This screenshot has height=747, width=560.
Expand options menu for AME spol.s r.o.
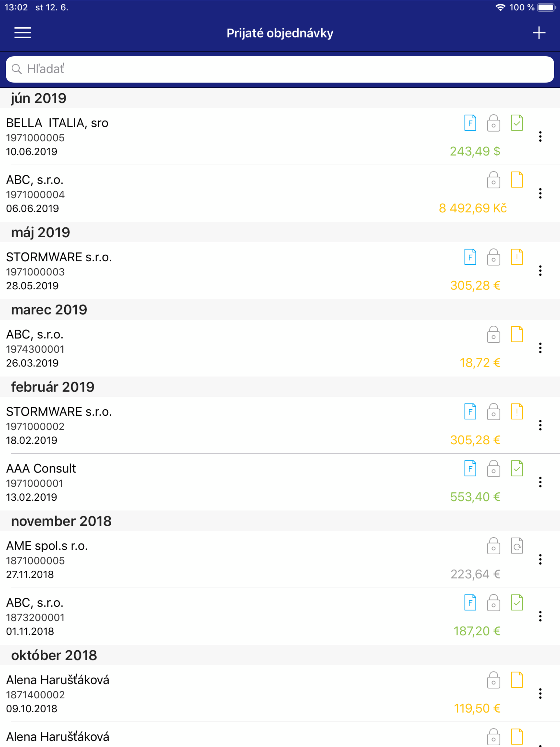click(540, 560)
